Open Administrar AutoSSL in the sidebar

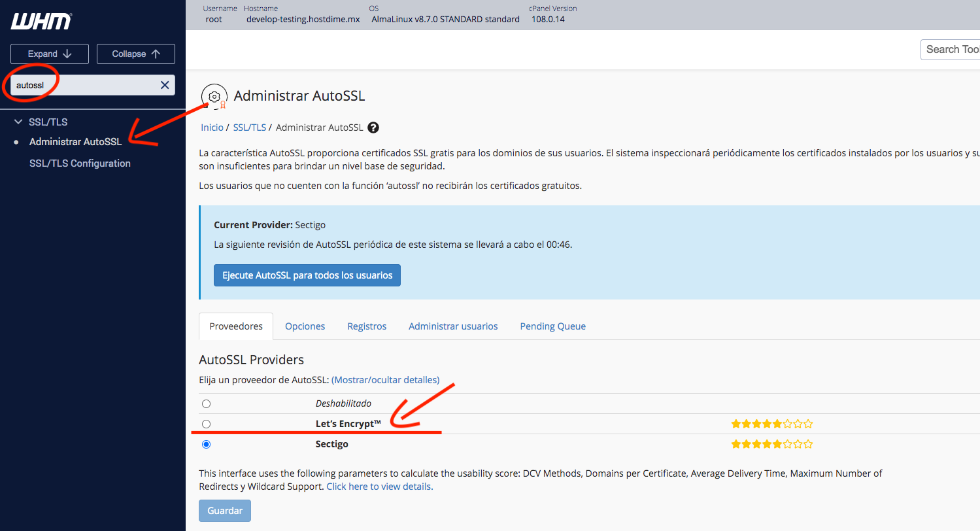75,142
